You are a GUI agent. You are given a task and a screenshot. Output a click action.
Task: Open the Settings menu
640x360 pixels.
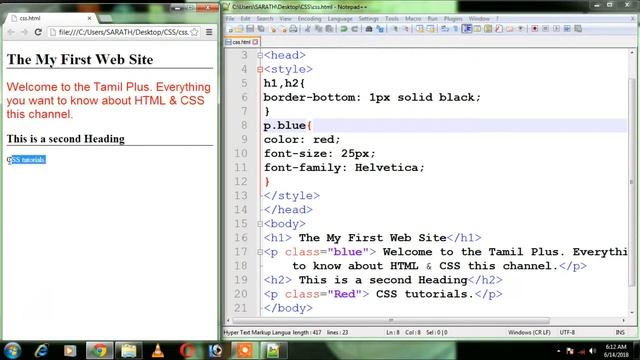click(368, 19)
